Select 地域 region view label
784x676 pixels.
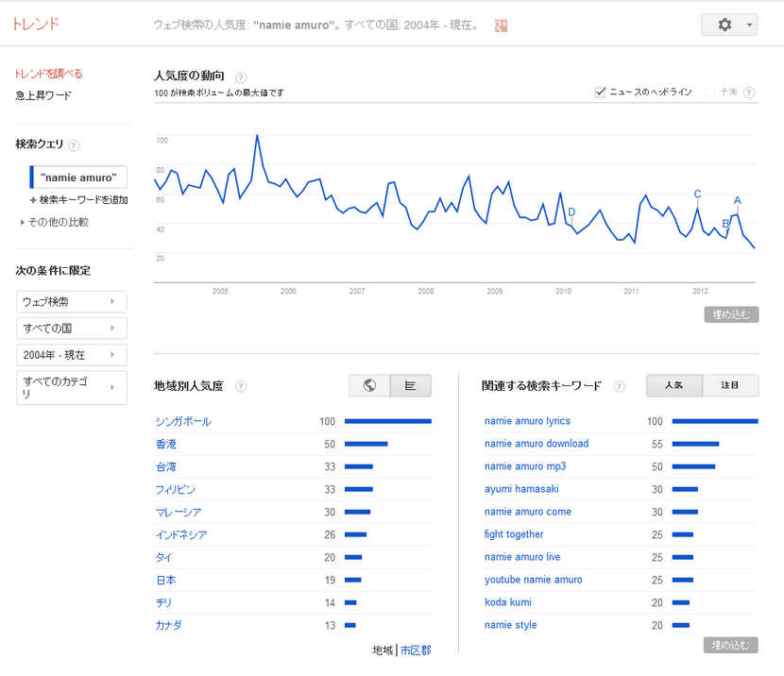(383, 650)
